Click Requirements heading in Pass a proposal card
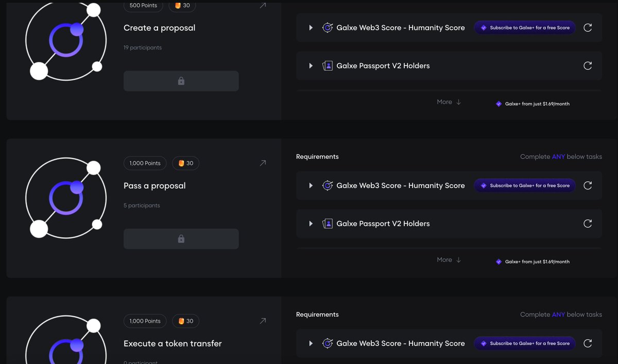The height and width of the screenshot is (364, 618). (x=317, y=157)
